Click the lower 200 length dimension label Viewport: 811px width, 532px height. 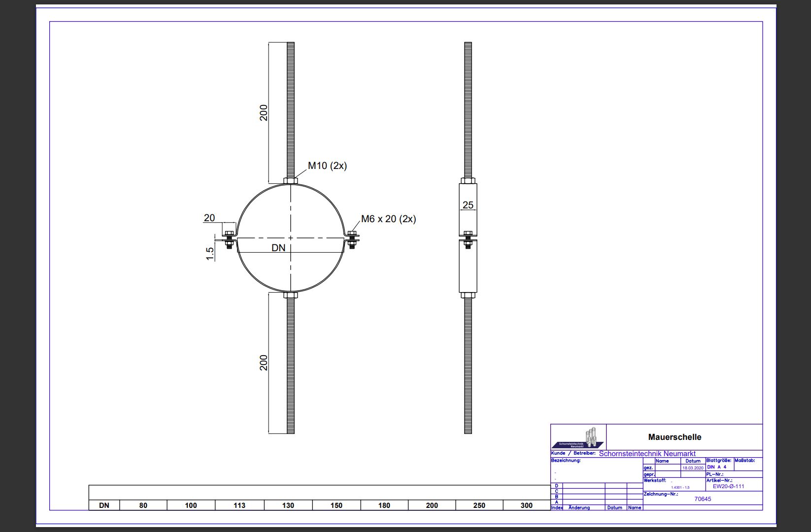point(264,363)
